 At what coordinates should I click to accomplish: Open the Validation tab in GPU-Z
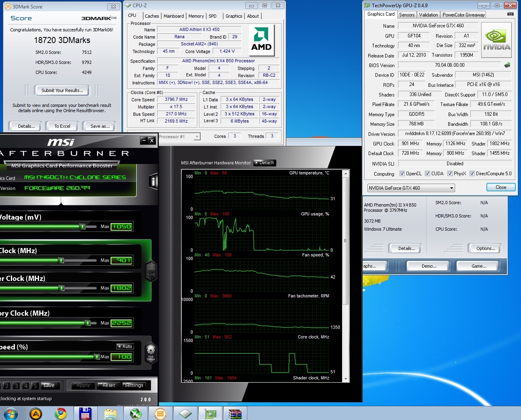[x=429, y=15]
